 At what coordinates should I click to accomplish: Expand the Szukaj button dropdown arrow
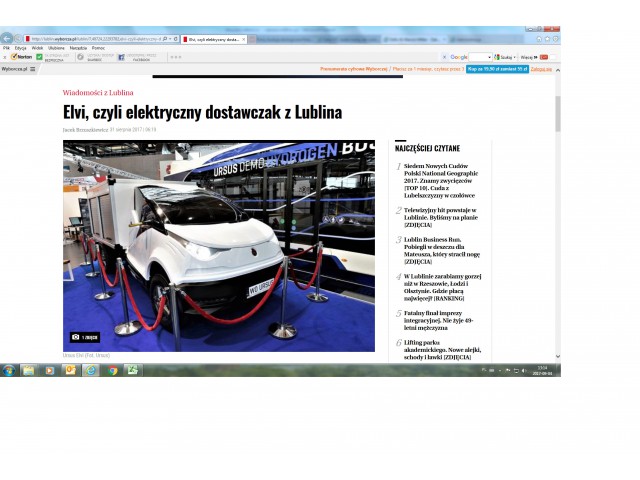pyautogui.click(x=516, y=57)
